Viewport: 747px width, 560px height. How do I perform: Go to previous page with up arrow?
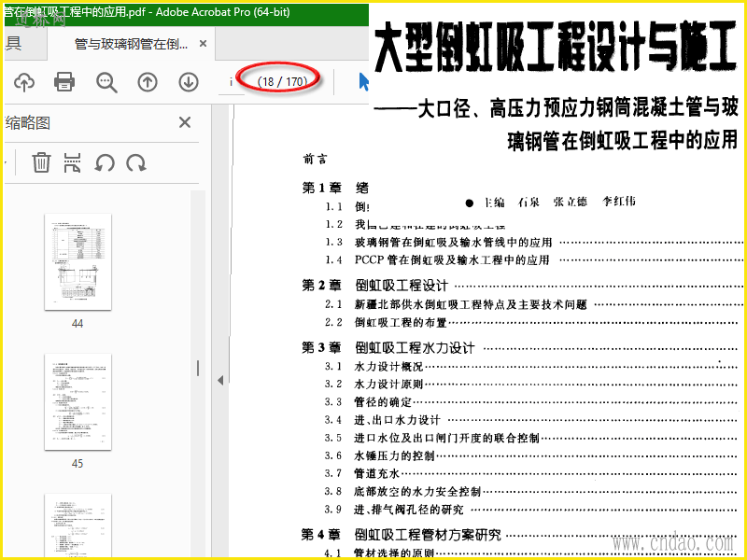148,82
